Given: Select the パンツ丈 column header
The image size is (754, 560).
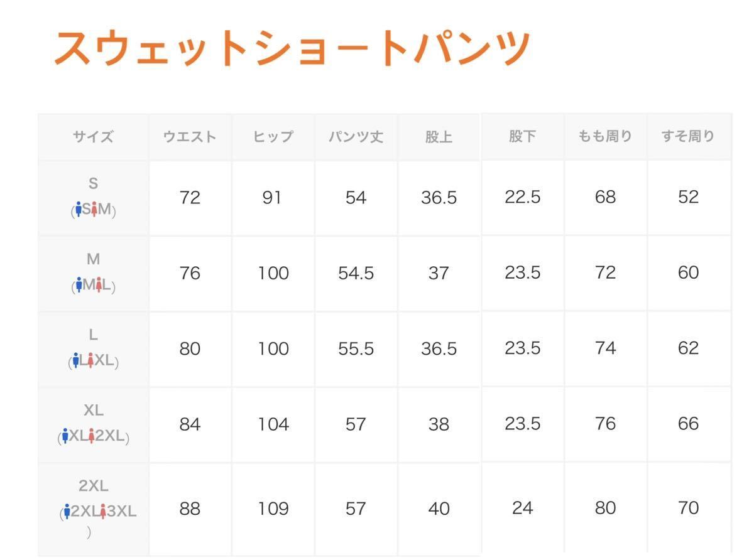Looking at the screenshot, I should 356,137.
